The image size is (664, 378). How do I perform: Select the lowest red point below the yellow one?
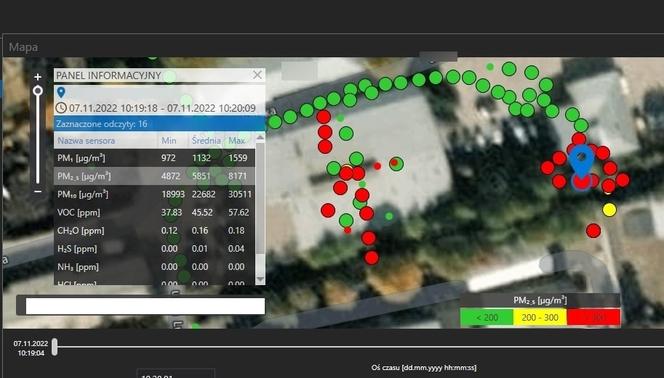coord(593,231)
